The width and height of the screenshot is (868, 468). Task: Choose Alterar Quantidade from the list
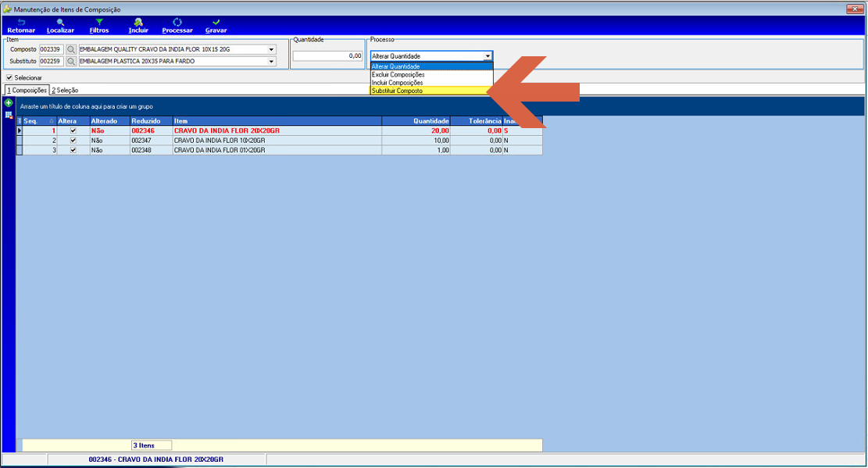coord(431,66)
